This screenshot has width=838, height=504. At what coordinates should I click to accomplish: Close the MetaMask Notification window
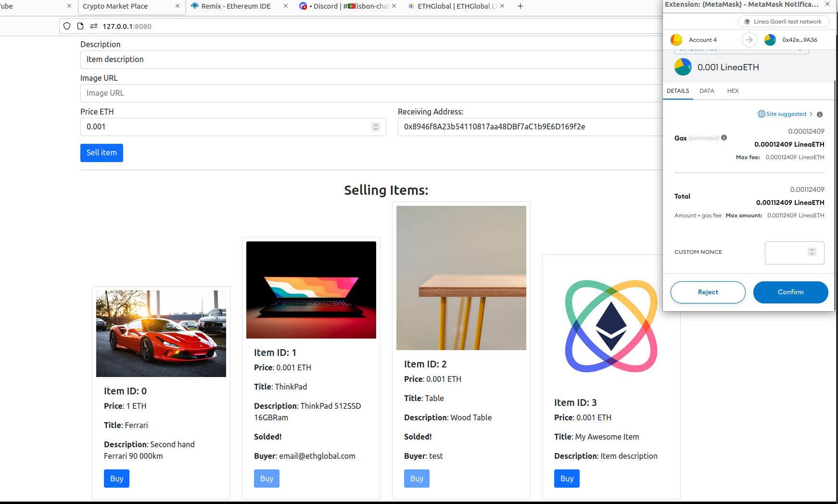[827, 4]
